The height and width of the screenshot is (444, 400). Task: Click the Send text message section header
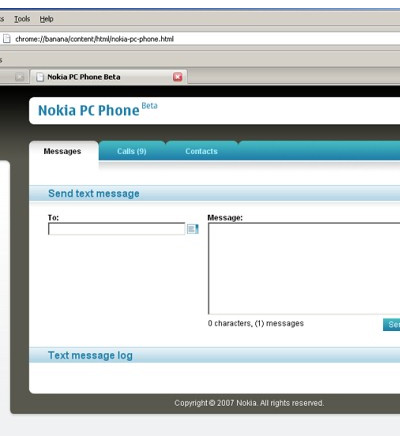point(94,193)
